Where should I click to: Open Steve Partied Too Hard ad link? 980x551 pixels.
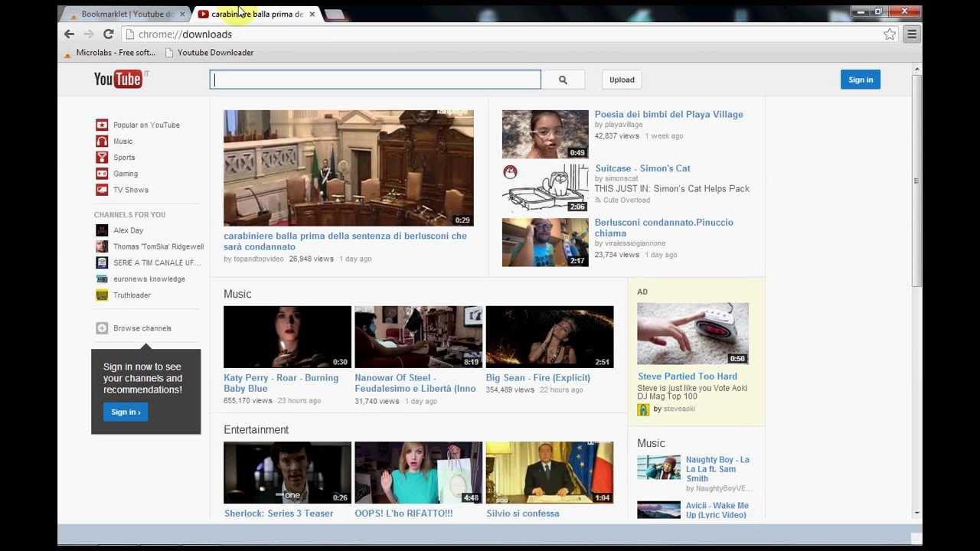pos(688,377)
